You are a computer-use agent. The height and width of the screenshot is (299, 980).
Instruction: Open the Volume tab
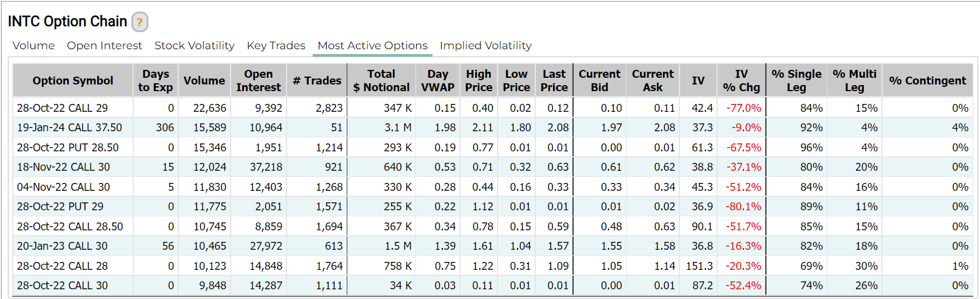(33, 46)
